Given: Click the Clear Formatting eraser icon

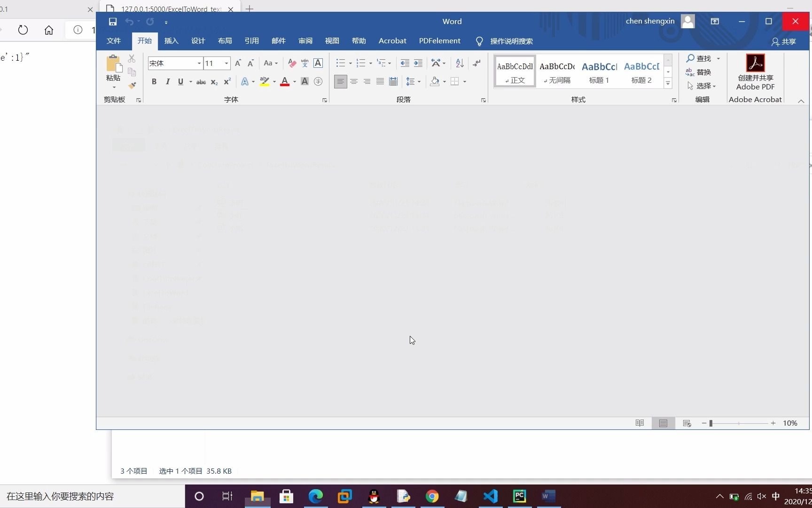Looking at the screenshot, I should pyautogui.click(x=292, y=63).
